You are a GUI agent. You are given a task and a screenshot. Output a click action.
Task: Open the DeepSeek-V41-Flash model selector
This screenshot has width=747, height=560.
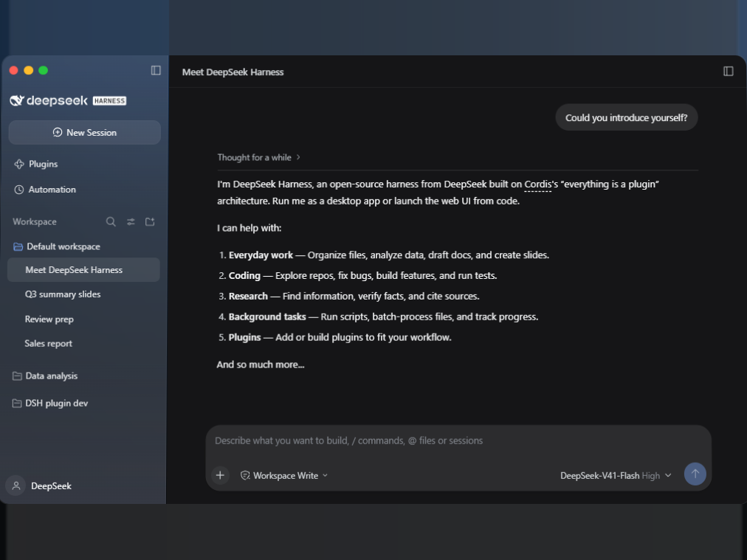[616, 476]
